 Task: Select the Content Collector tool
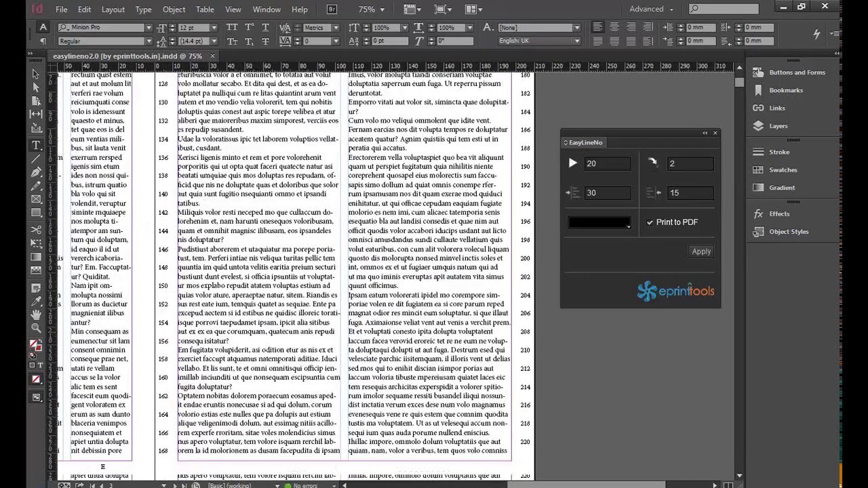pyautogui.click(x=36, y=128)
